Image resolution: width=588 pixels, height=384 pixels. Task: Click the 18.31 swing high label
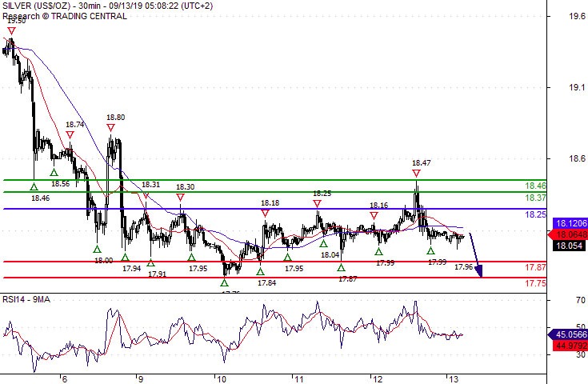[x=150, y=185]
